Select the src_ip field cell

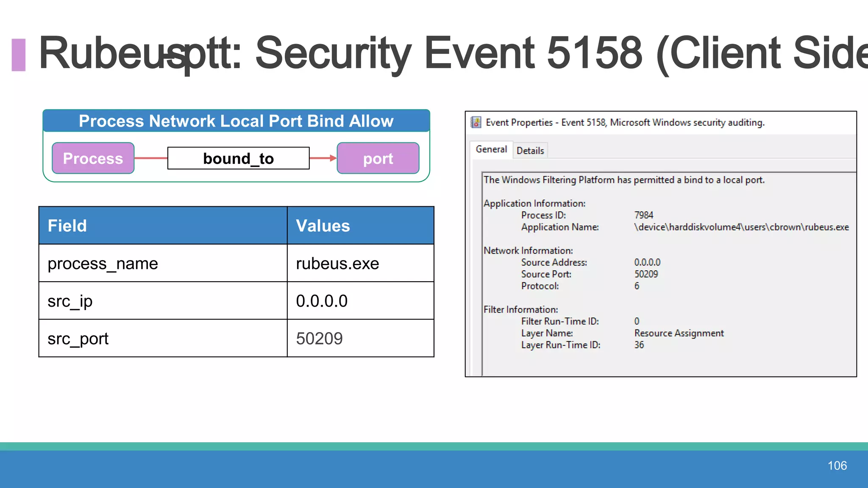163,301
